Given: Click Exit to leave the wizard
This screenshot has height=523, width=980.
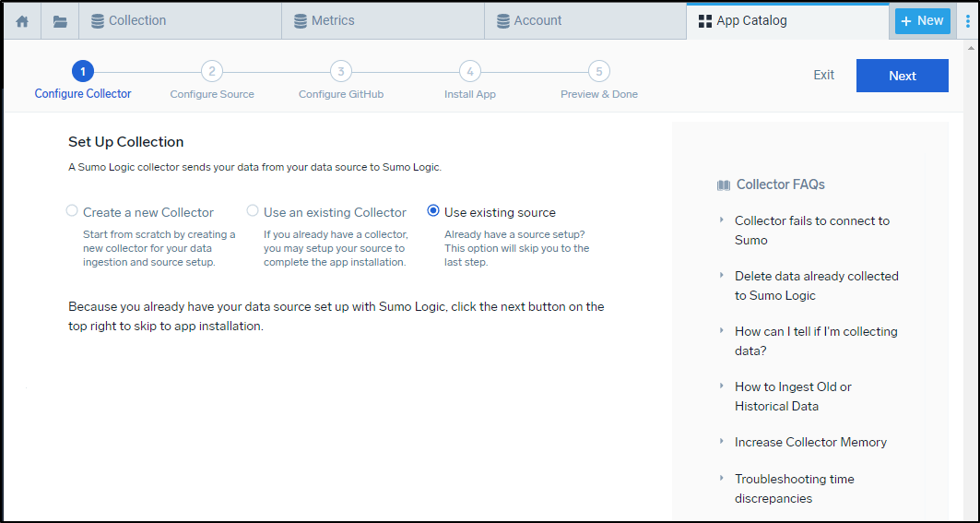Looking at the screenshot, I should [824, 75].
